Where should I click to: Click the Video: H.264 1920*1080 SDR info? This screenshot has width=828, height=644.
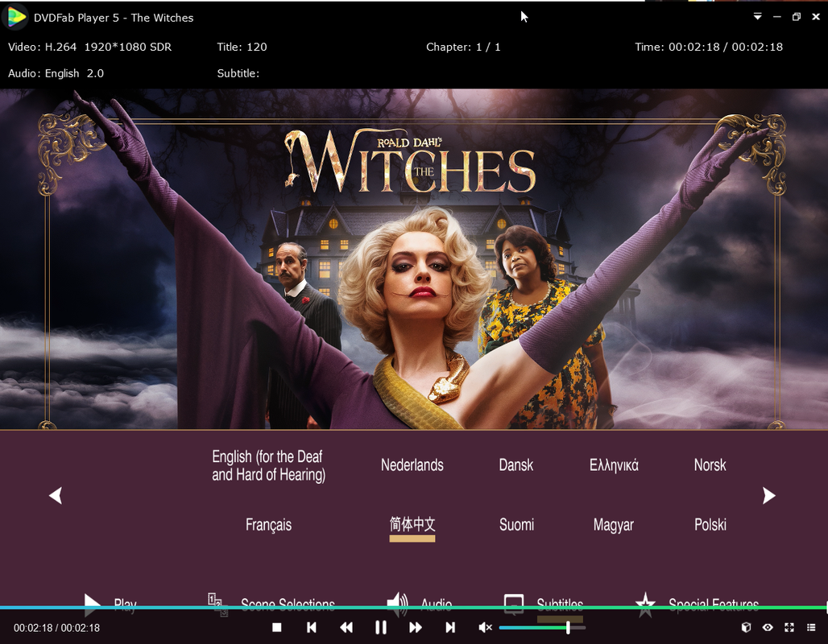(x=89, y=47)
